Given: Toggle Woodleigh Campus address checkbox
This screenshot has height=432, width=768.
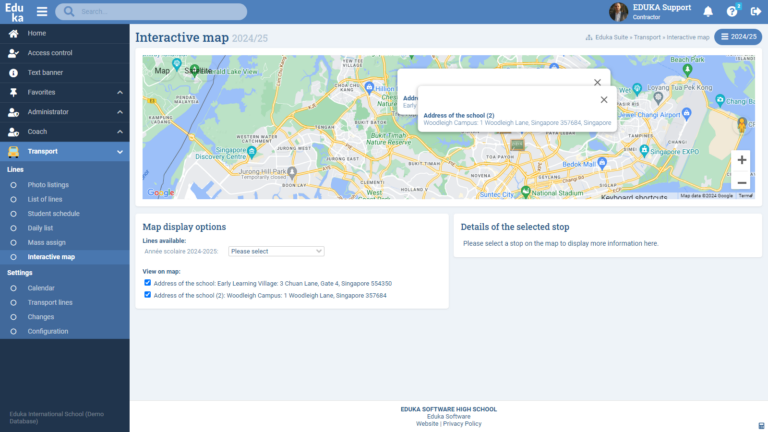Looking at the screenshot, I should (x=147, y=295).
